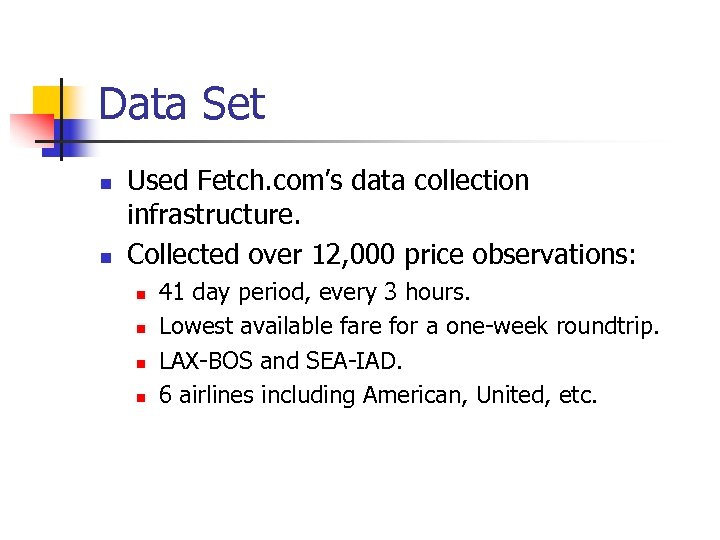Click the "Data Set" slide title
Viewport: 720px width, 540px height.
(x=182, y=105)
